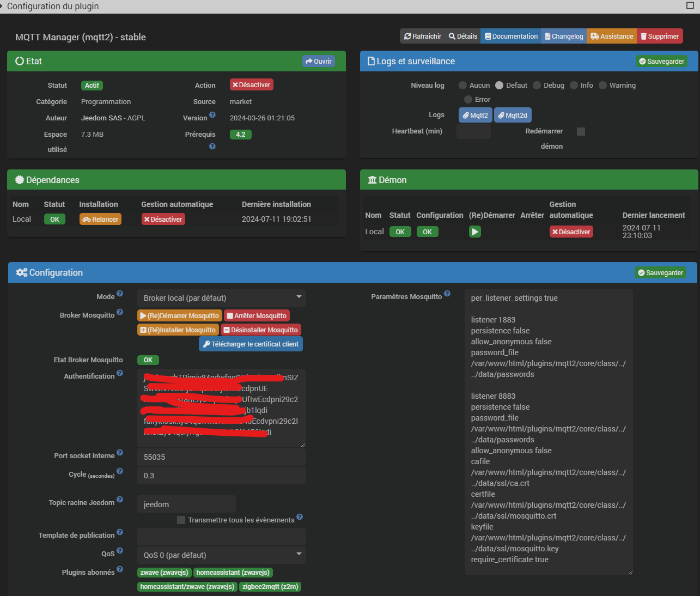Enable Transmettre tous les évènements checkbox

coord(181,520)
